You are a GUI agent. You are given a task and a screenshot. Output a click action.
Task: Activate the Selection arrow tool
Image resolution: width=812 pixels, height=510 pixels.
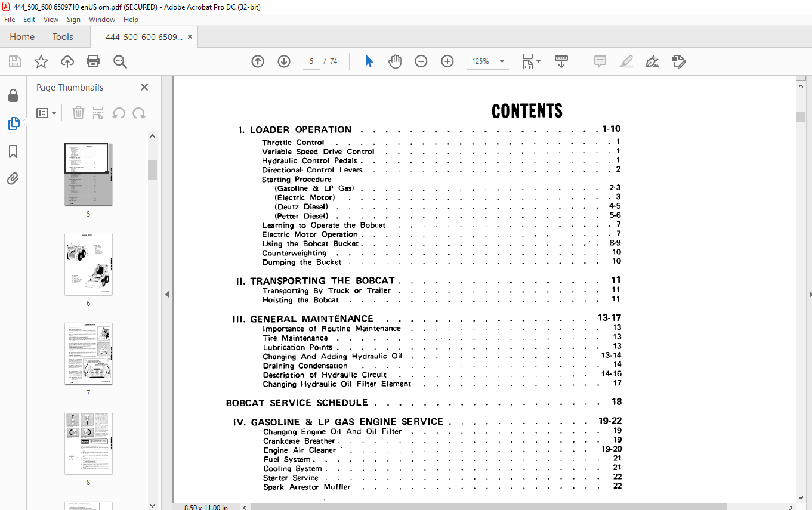point(369,61)
